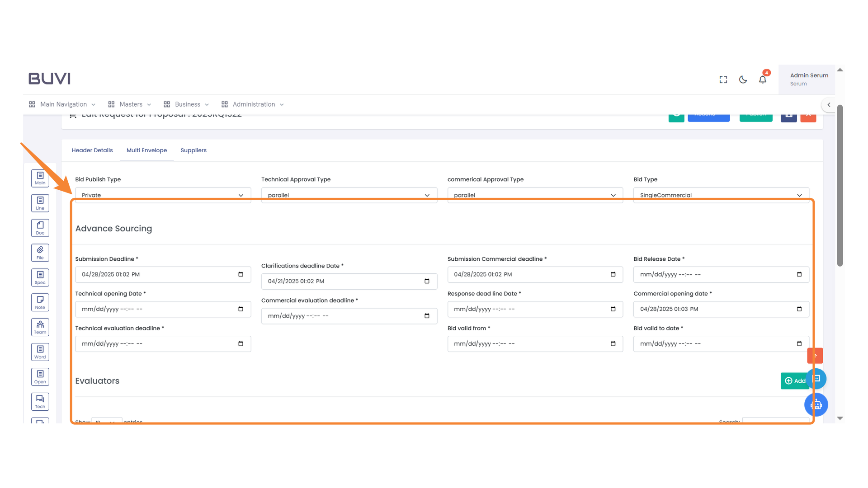Open the Administration menu

[x=253, y=104]
